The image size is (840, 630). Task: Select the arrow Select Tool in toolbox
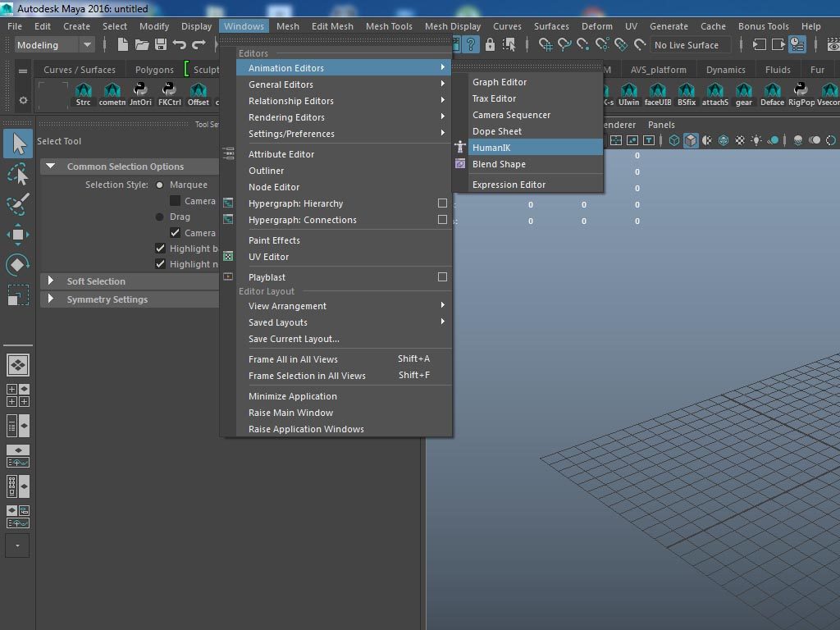point(18,144)
